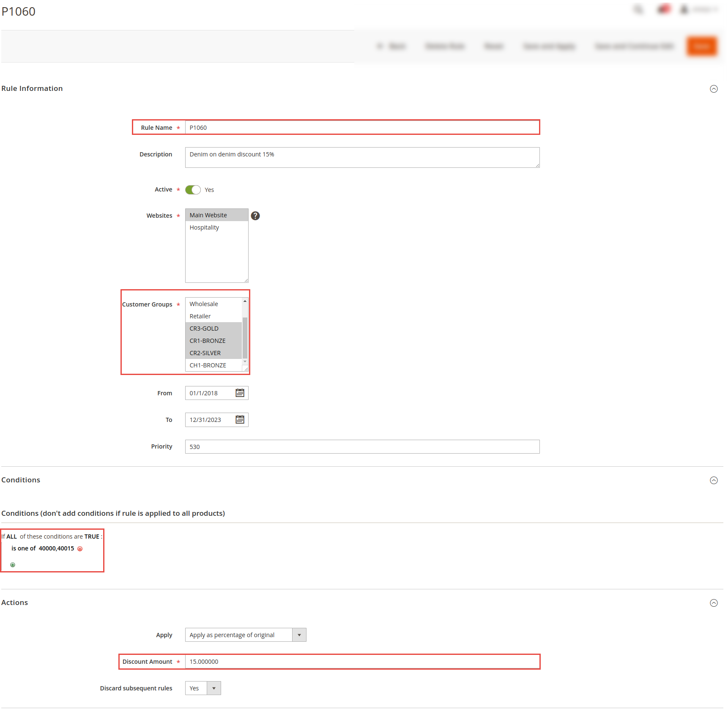Click the 'Rule Information' section heading
The image size is (728, 709).
coord(32,88)
